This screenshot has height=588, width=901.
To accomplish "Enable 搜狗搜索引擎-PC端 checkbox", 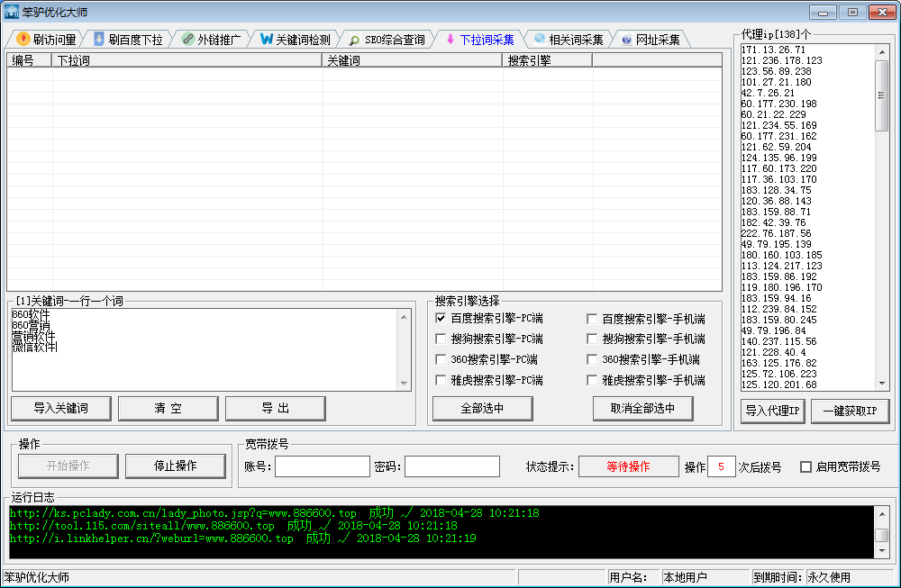I will point(441,339).
